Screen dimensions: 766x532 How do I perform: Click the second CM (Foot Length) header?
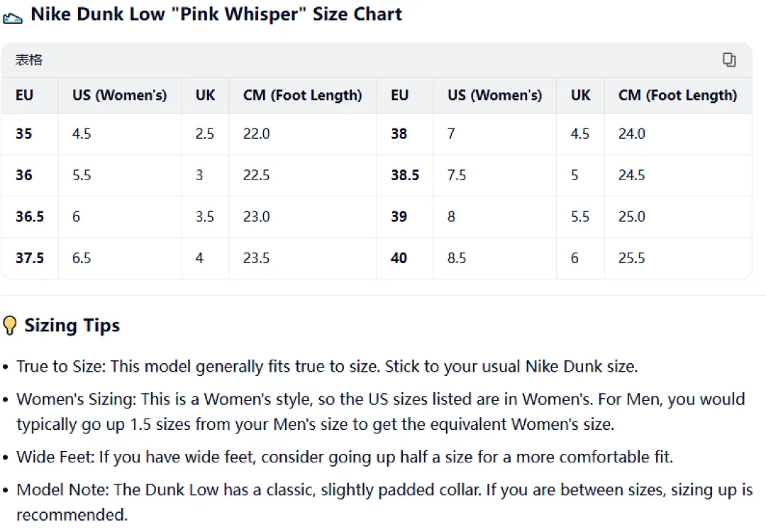pyautogui.click(x=677, y=95)
